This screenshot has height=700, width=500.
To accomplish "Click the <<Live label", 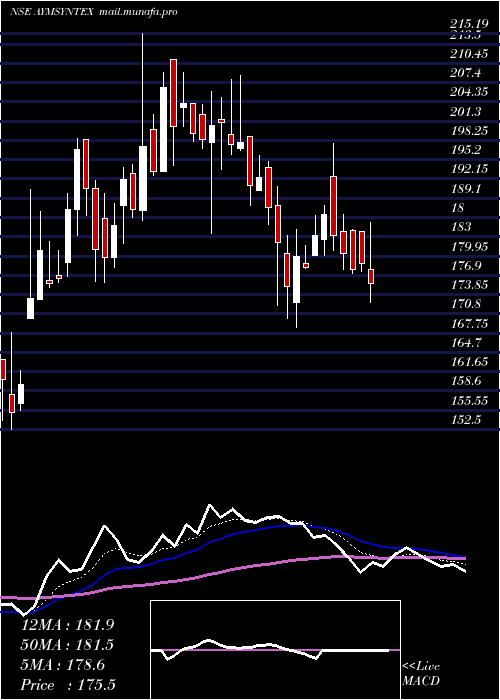I will 421,667.
